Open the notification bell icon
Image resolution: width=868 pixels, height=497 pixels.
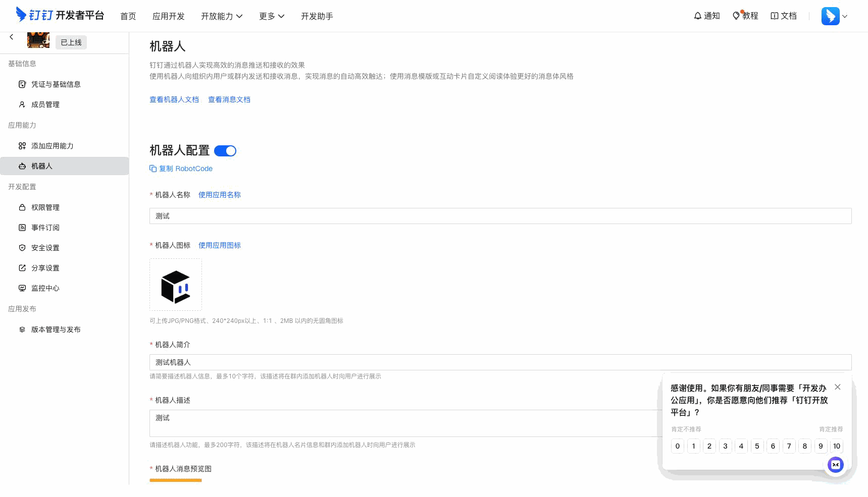698,16
